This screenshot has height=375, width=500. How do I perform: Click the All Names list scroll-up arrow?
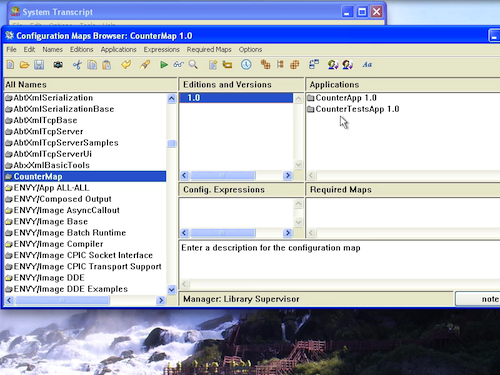[x=171, y=98]
